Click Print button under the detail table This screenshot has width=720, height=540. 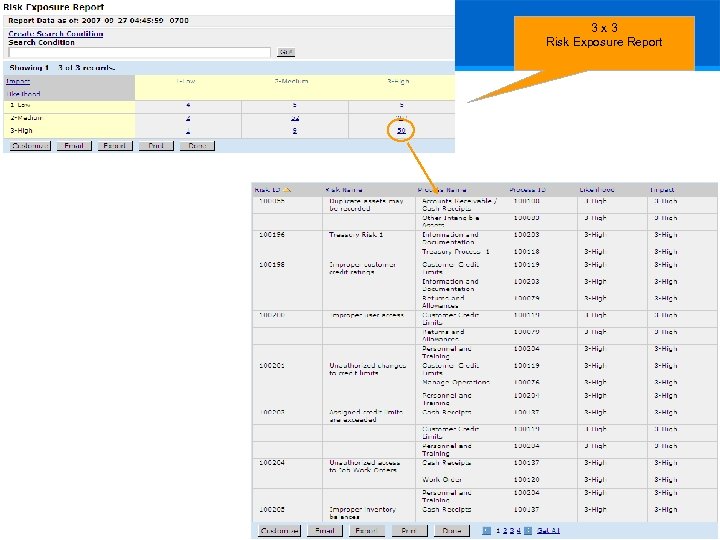[x=409, y=531]
